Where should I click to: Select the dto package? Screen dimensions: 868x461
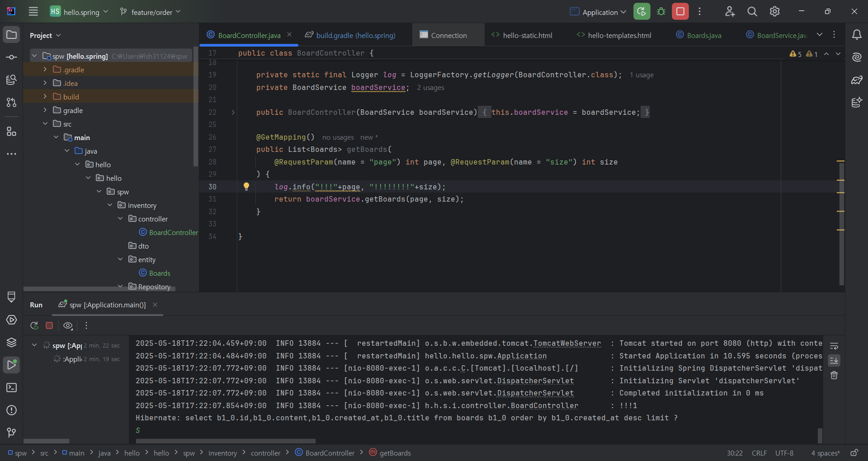pos(138,246)
